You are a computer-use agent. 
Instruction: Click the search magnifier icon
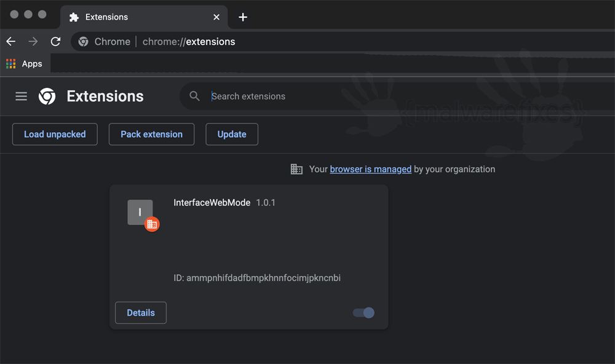point(194,96)
